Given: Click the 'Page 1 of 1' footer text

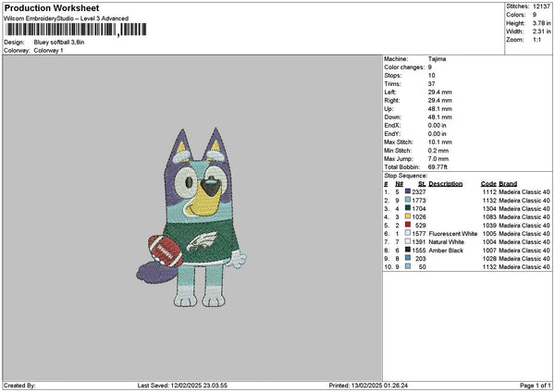Looking at the screenshot, I should coord(536,386).
